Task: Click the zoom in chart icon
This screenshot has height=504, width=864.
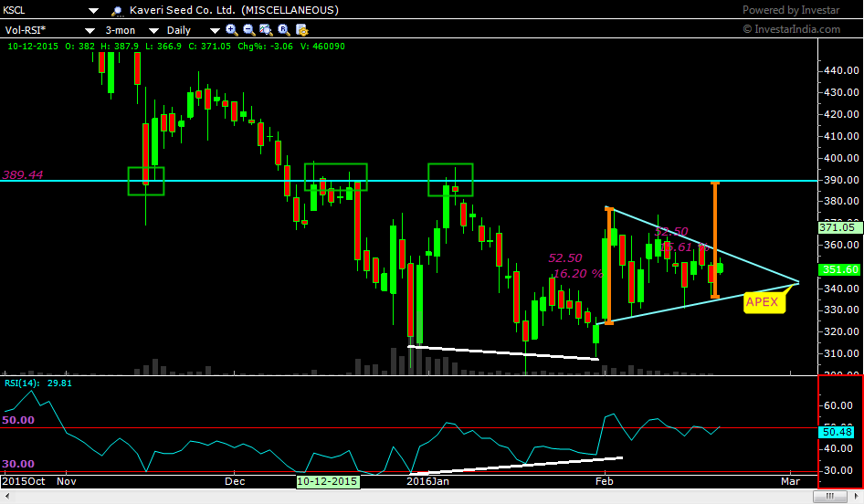Action: click(232, 30)
